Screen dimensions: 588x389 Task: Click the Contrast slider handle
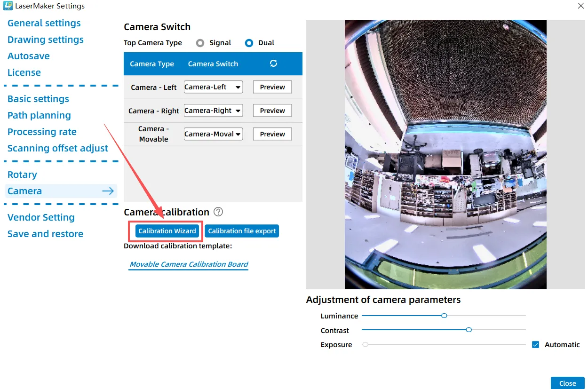[x=469, y=330]
